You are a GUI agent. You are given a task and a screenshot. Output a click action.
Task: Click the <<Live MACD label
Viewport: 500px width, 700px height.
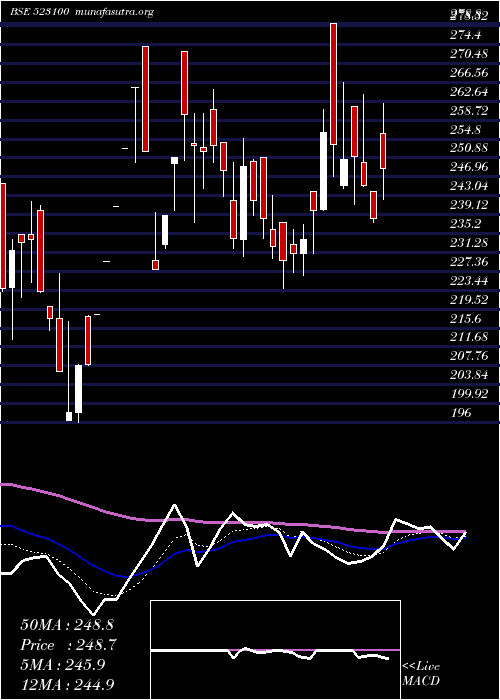(421, 674)
